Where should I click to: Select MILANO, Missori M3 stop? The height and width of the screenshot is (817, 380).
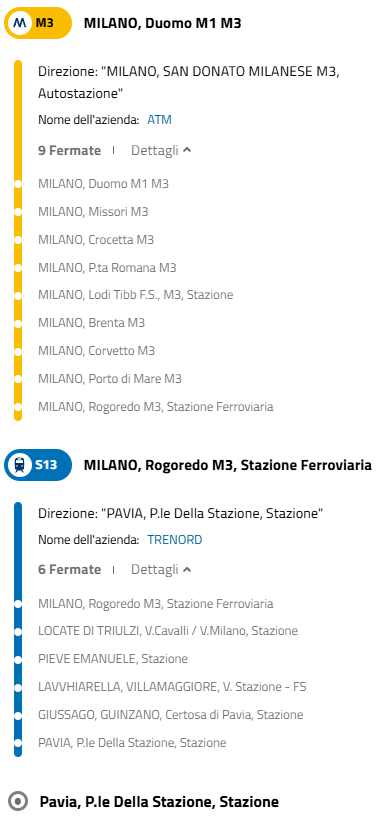click(x=93, y=212)
